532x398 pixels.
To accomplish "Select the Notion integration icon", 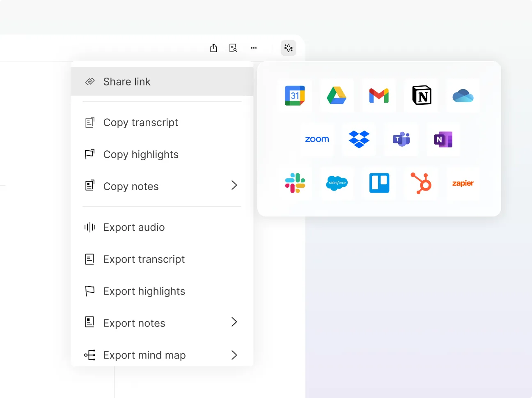I will [x=422, y=96].
